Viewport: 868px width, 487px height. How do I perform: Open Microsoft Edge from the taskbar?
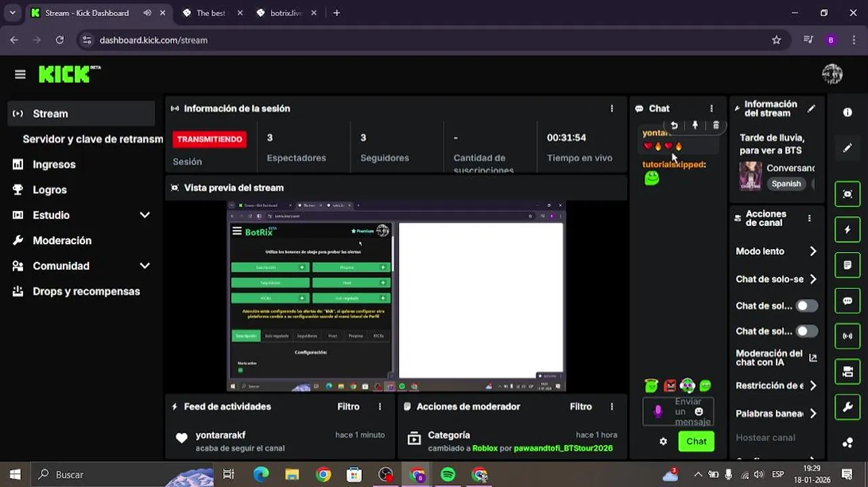tap(261, 475)
